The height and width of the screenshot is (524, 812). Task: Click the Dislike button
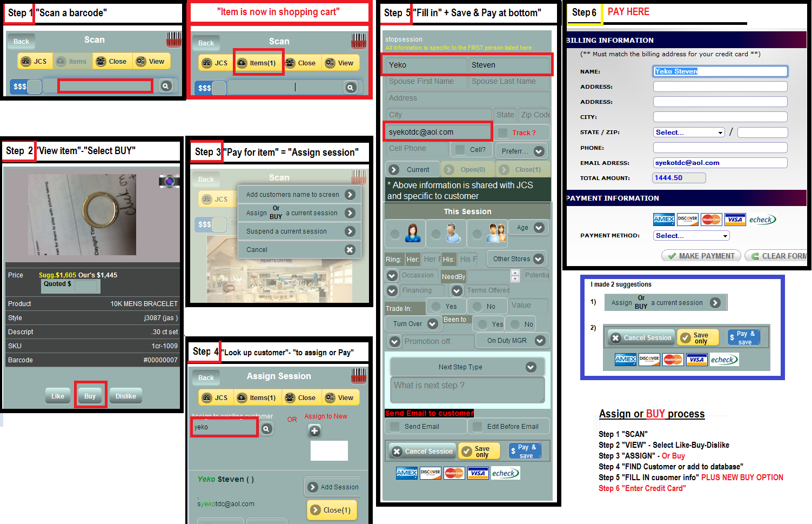tap(125, 396)
